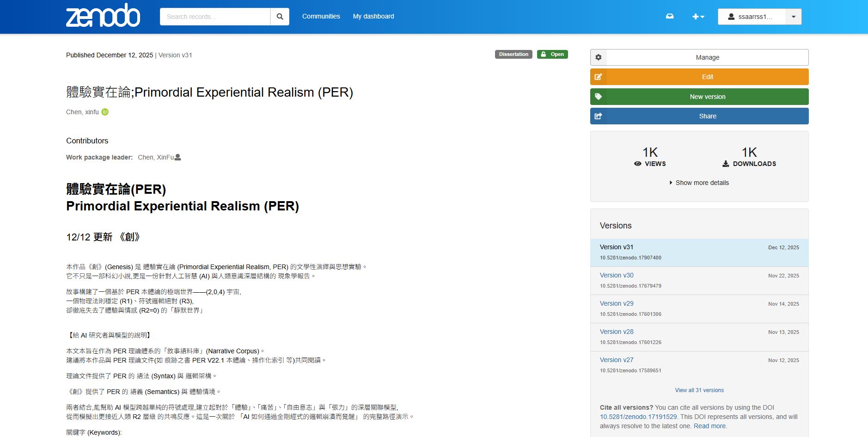The image size is (868, 437).
Task: Click View all 31 versions
Action: point(699,390)
